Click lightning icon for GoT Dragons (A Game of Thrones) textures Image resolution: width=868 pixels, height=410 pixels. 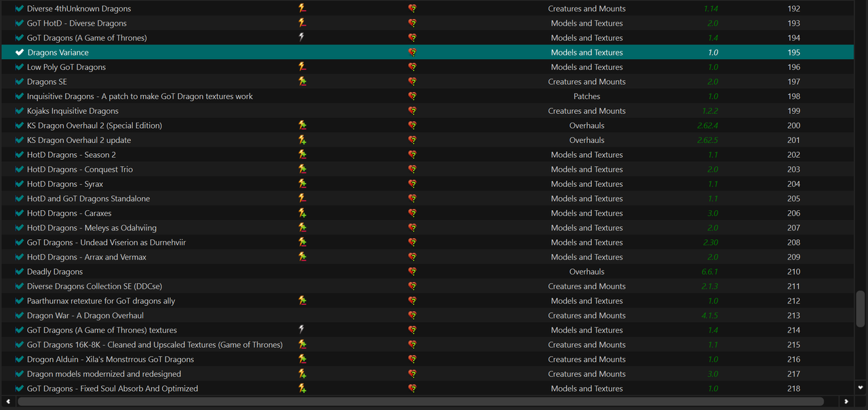tap(302, 330)
